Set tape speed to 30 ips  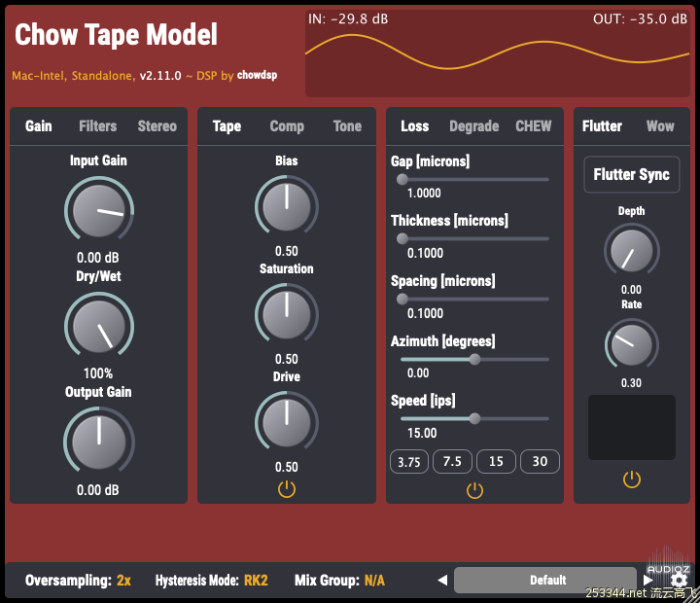click(x=540, y=461)
